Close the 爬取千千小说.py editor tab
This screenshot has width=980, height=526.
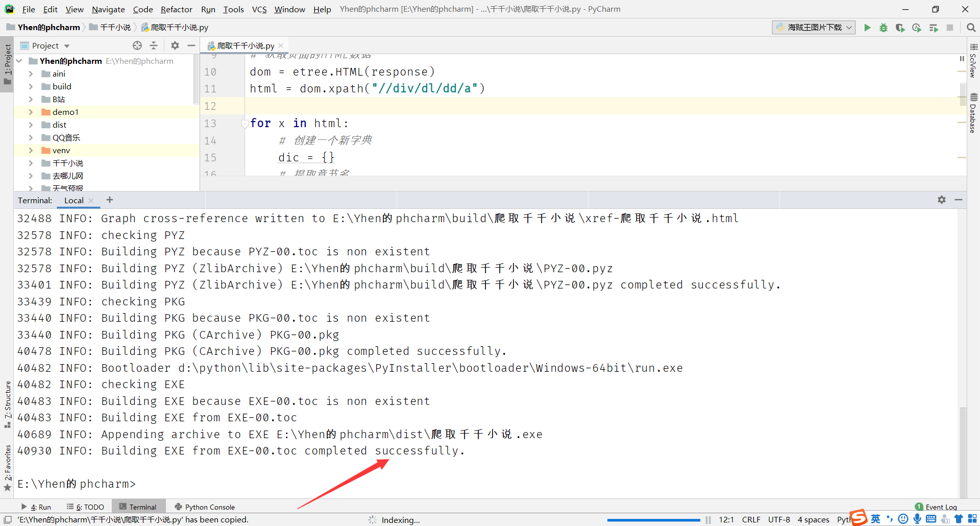(x=281, y=45)
